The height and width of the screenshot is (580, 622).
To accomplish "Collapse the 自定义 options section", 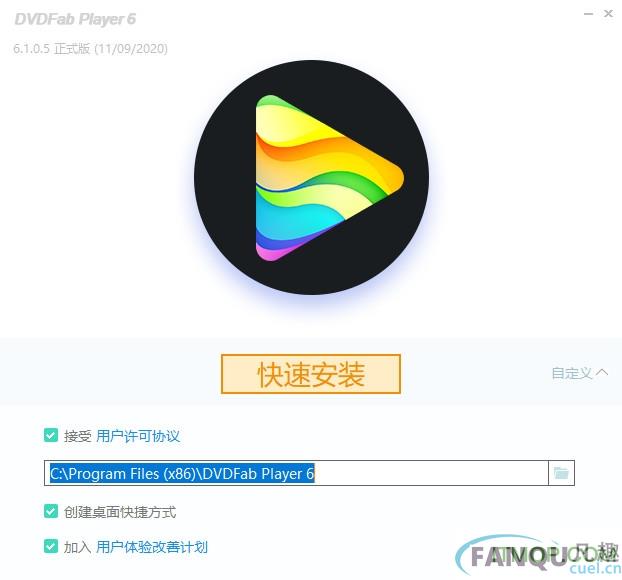I will pos(580,373).
